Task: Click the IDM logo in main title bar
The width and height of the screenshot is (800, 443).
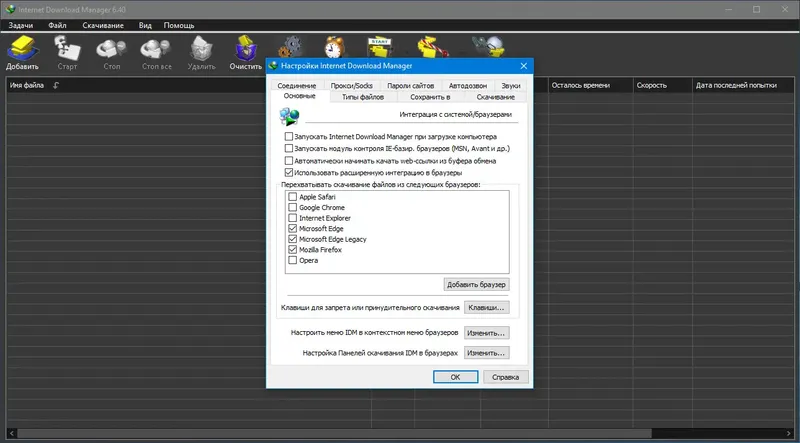Action: (10, 10)
